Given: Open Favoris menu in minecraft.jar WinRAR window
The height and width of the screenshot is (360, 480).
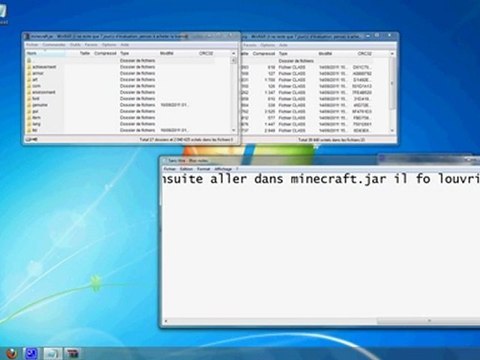Looking at the screenshot, I should click(x=91, y=45).
